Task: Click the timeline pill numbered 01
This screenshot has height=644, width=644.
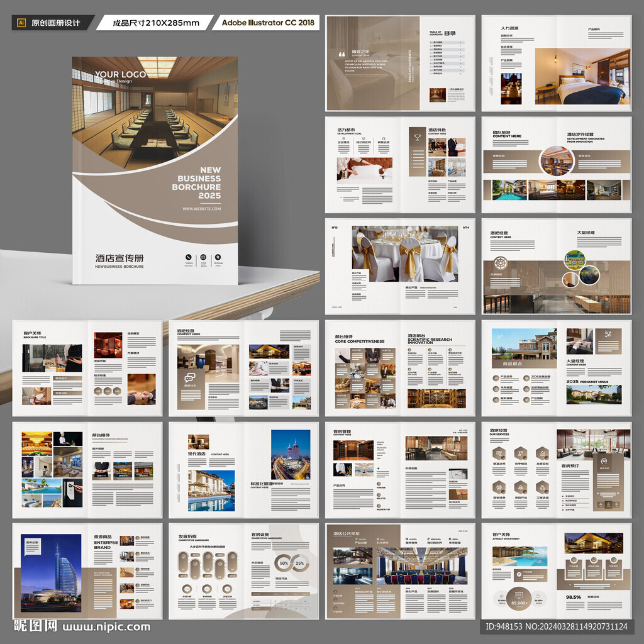Action: (x=183, y=561)
